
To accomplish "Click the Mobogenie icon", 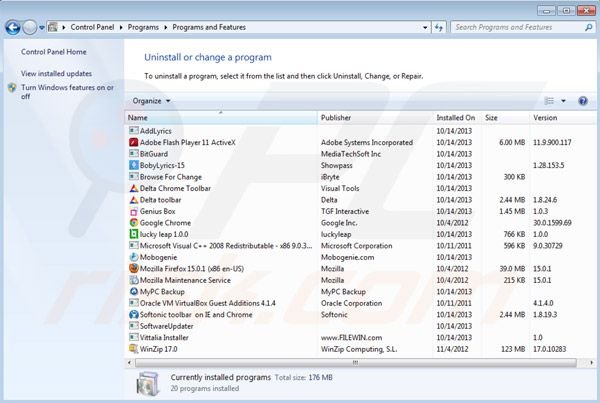I will pyautogui.click(x=134, y=257).
